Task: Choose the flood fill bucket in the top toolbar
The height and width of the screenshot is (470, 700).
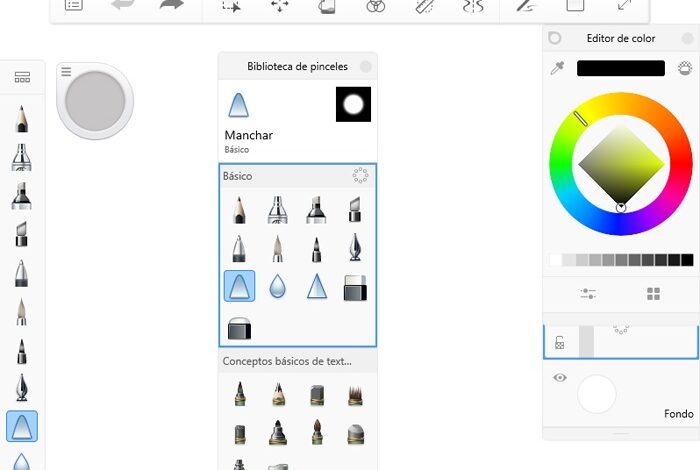Action: [x=327, y=6]
